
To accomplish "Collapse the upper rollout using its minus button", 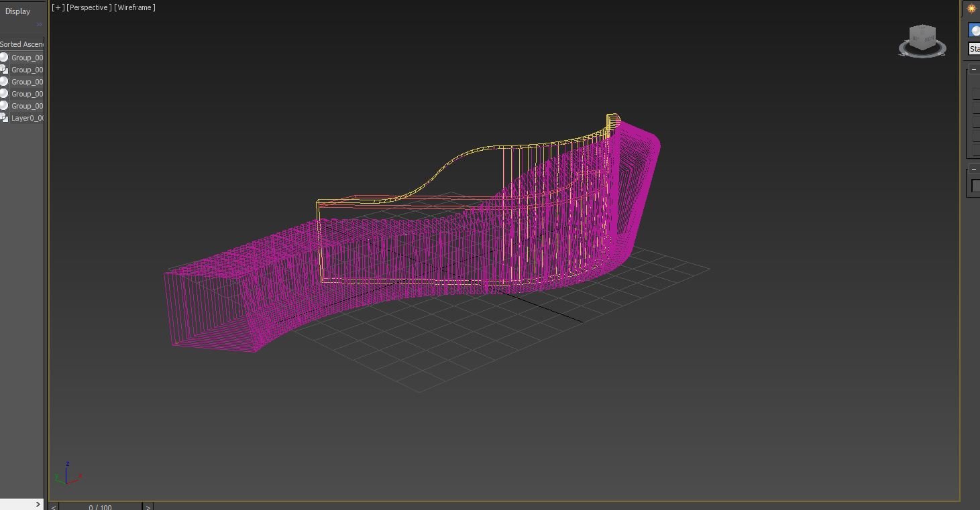I will tap(974, 68).
